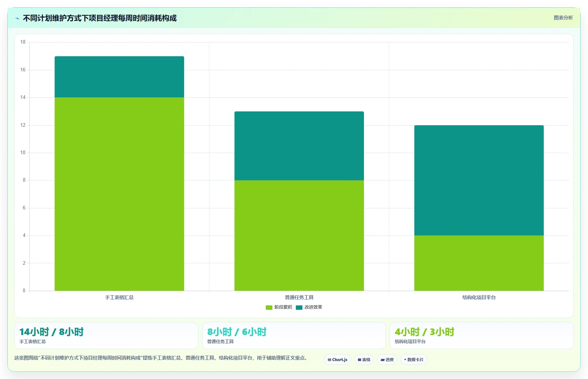Click the small icon before the chart title
Viewport: 588px width, 379px height.
pyautogui.click(x=17, y=18)
